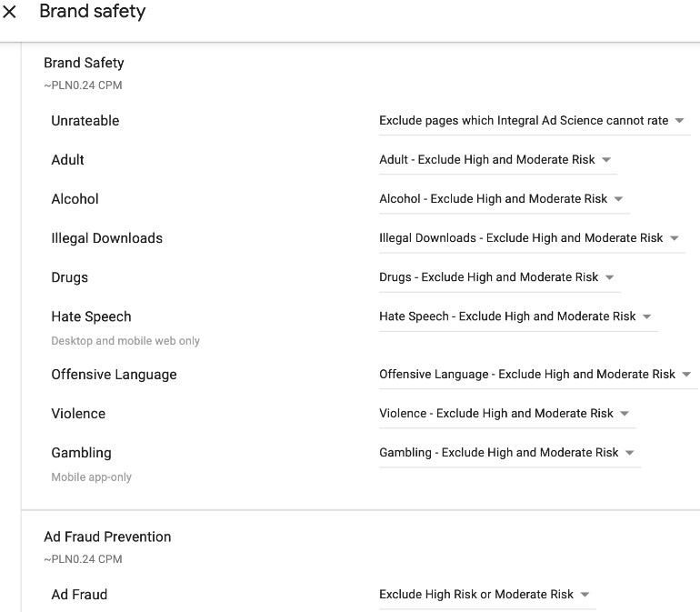Open the Adult risk dropdown
The width and height of the screenshot is (700, 612).
(x=495, y=160)
